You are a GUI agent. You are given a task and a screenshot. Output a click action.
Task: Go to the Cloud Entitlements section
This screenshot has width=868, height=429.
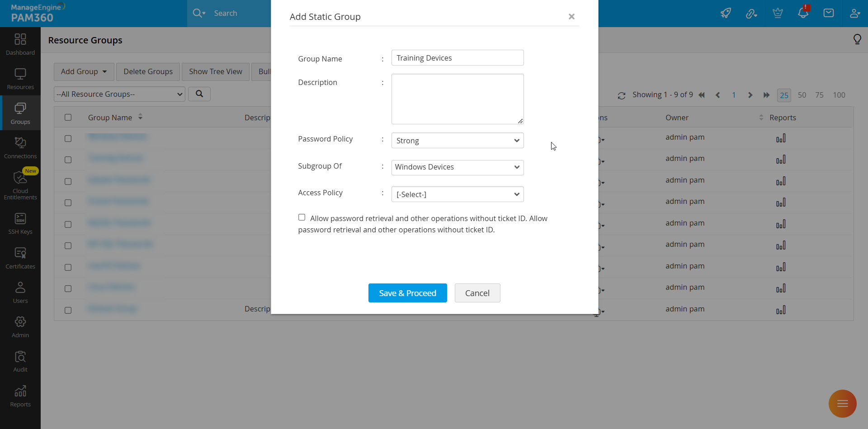20,187
